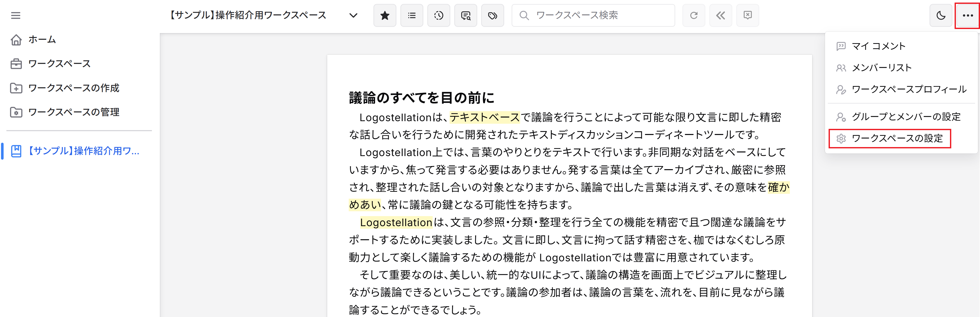
Task: Click the ワークスペースの管理 folder-gear icon
Action: 16,112
